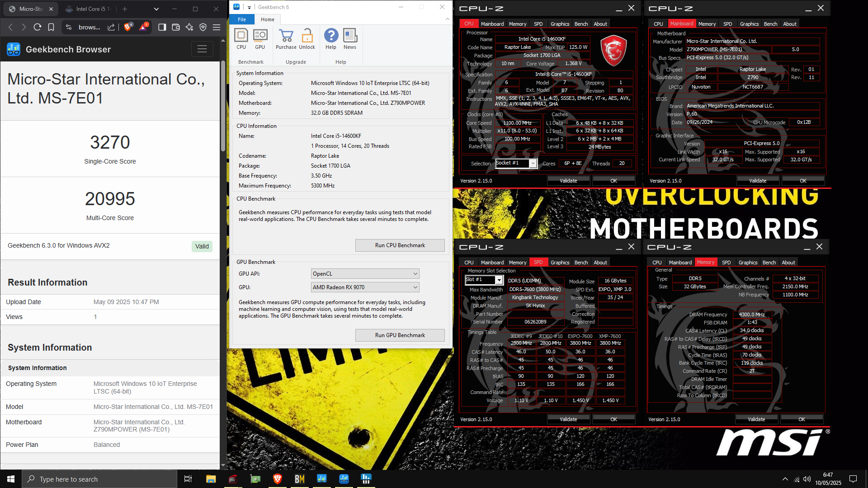Viewport: 868px width, 488px height.
Task: Click the taskbar search box
Action: pos(99,479)
